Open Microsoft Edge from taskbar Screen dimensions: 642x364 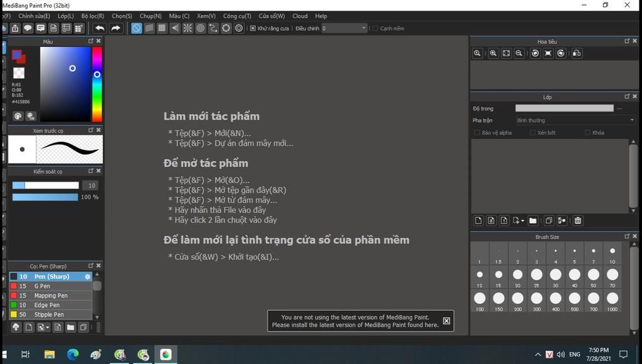point(73,354)
